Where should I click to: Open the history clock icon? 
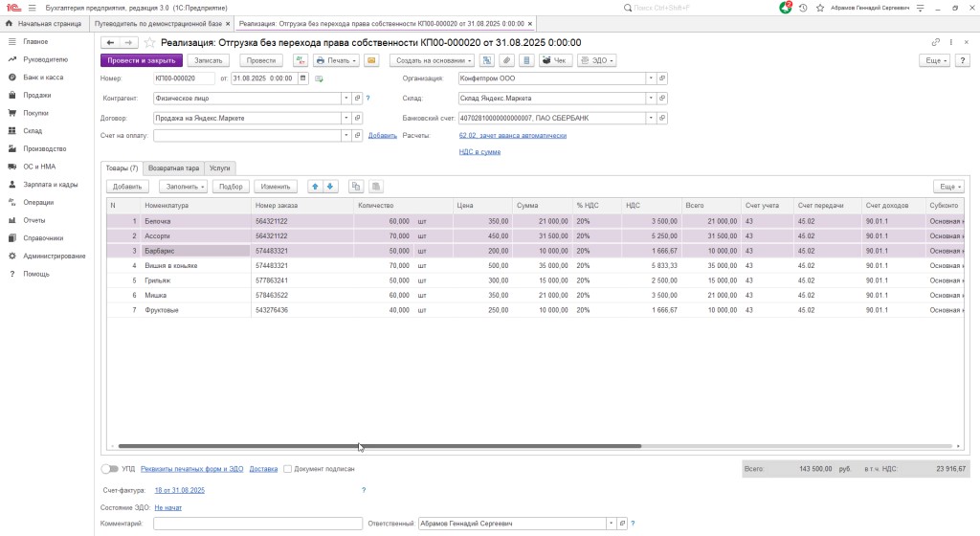[x=802, y=8]
